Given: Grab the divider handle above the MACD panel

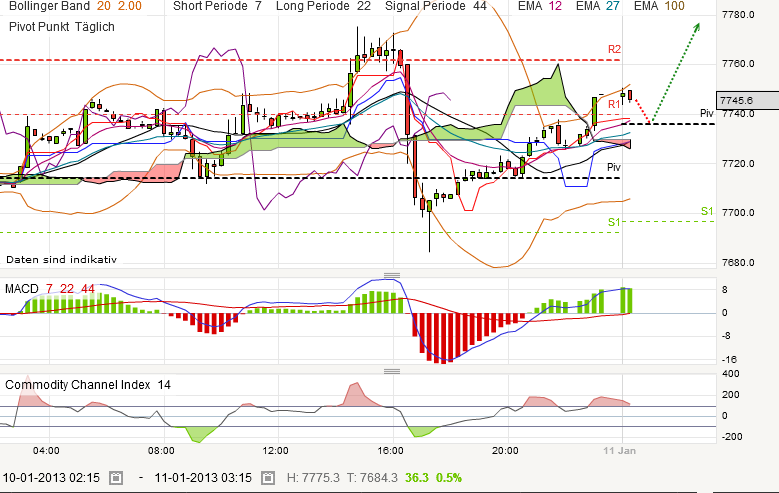Looking at the screenshot, I should coord(392,275).
